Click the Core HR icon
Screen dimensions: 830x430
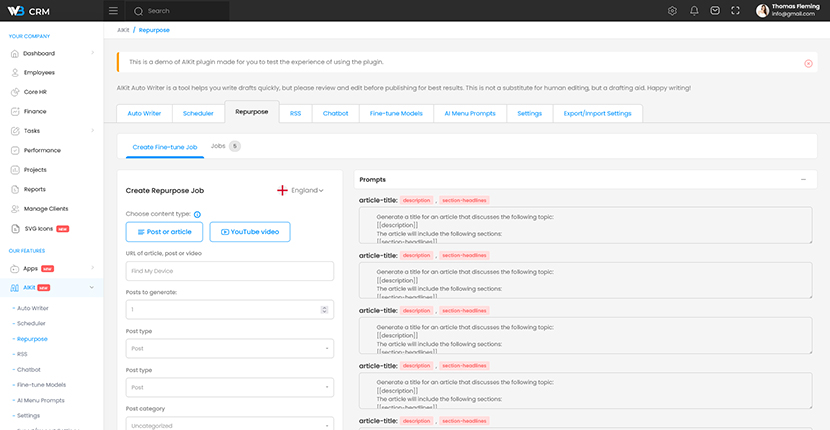coord(15,92)
